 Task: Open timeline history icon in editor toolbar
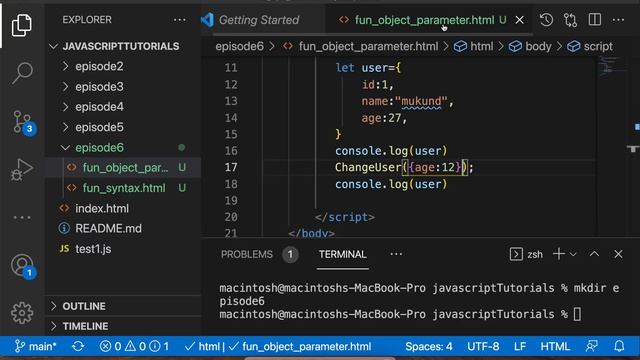tap(546, 20)
